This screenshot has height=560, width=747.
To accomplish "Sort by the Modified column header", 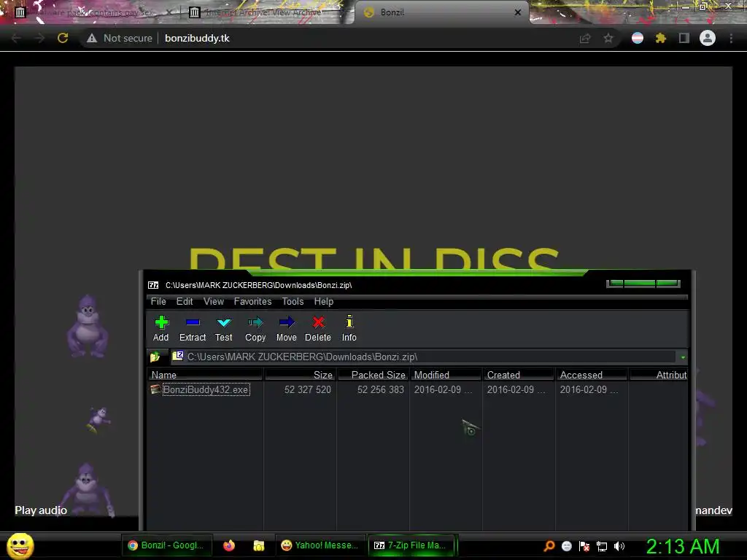I will 446,375.
